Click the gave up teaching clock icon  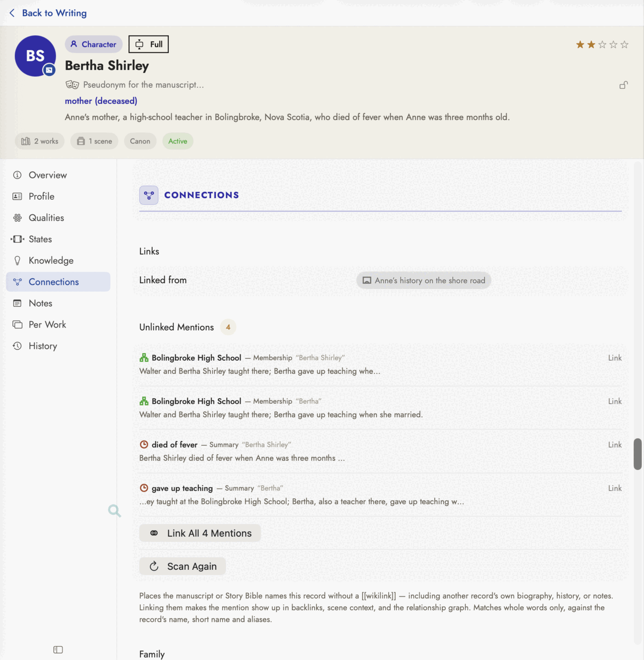144,488
